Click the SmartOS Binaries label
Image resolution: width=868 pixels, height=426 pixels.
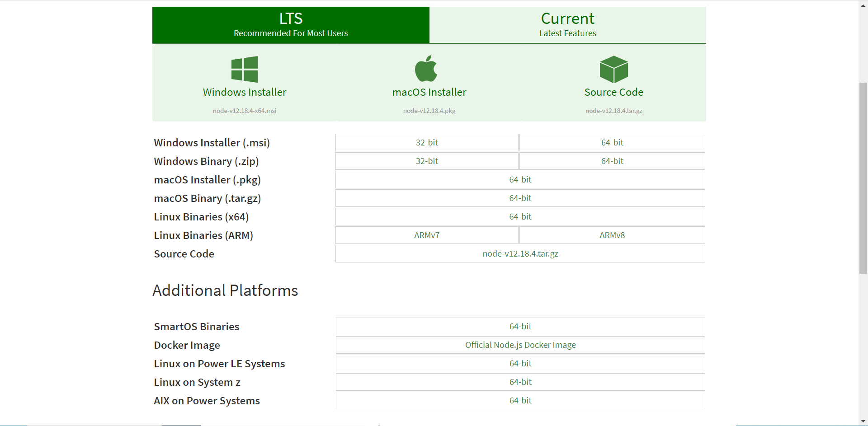196,327
